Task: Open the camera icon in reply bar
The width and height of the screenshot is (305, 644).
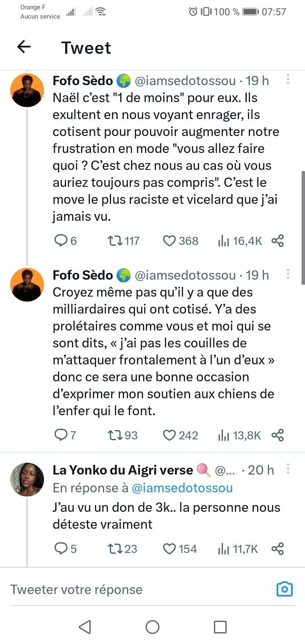Action: tap(284, 589)
